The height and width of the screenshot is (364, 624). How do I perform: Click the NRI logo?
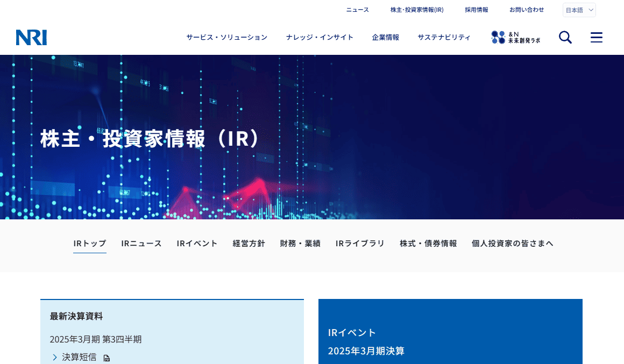pos(31,38)
